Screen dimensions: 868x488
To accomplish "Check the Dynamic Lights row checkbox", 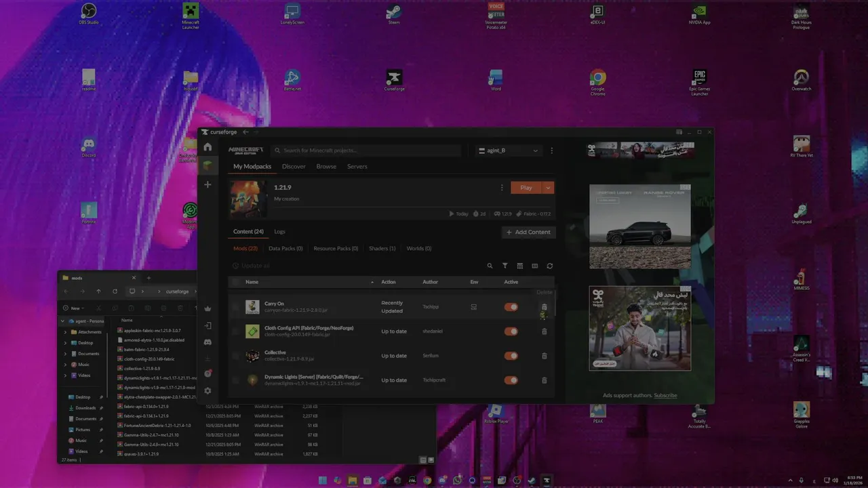I will tap(236, 380).
